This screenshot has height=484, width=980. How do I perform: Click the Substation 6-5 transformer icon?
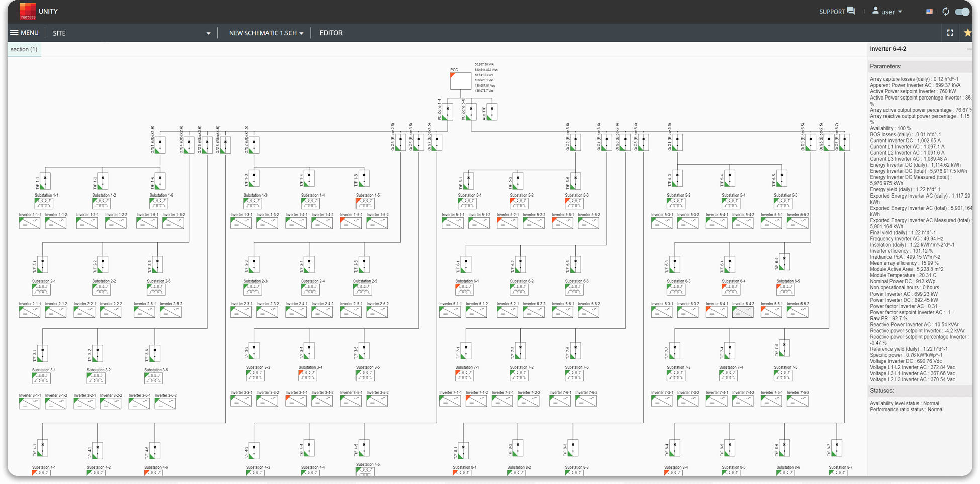(785, 290)
